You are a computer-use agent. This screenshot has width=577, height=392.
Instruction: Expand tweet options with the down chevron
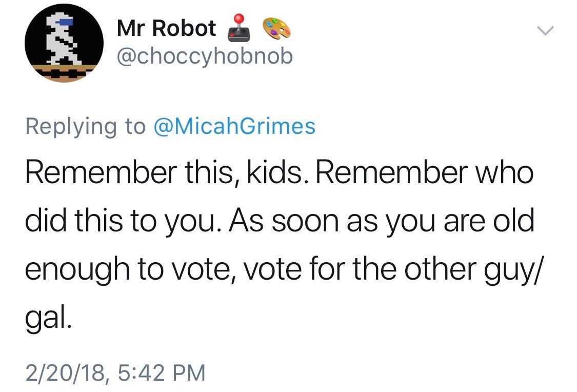(545, 32)
